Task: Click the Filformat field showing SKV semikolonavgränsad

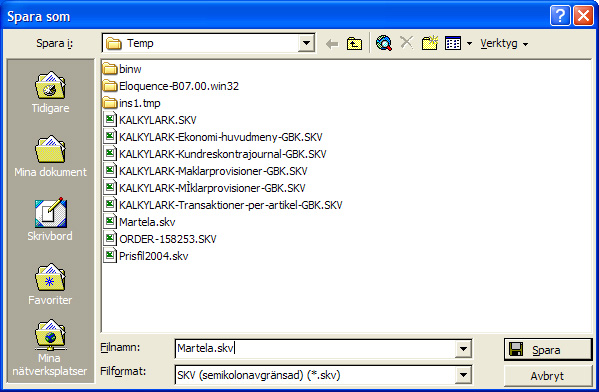Action: click(x=316, y=375)
